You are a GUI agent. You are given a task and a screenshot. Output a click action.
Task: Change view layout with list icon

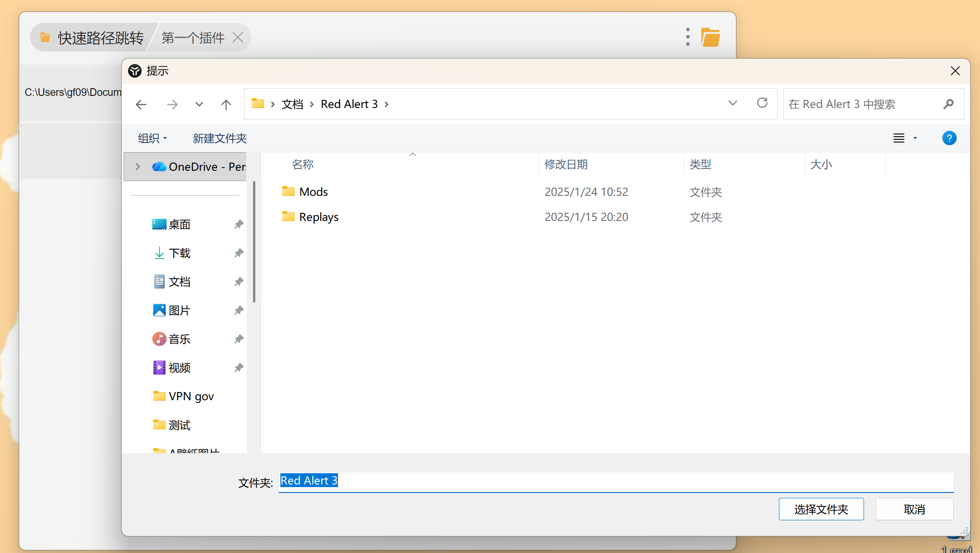899,138
